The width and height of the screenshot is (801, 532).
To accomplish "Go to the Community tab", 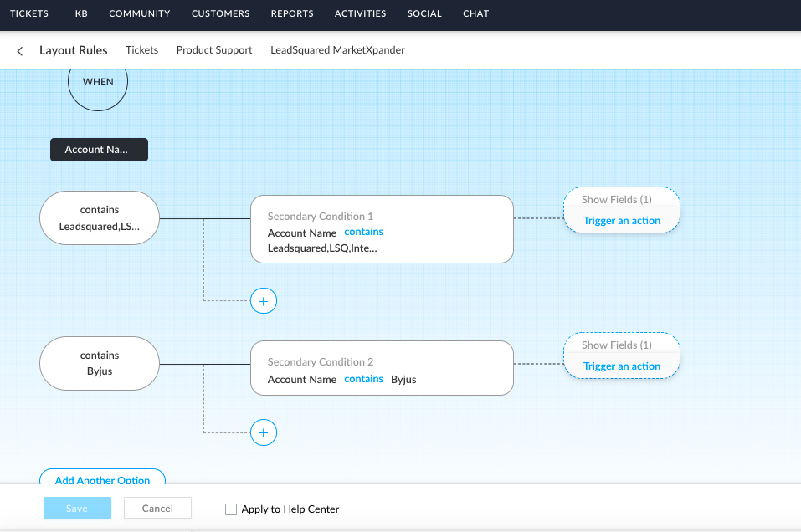I will pos(139,13).
